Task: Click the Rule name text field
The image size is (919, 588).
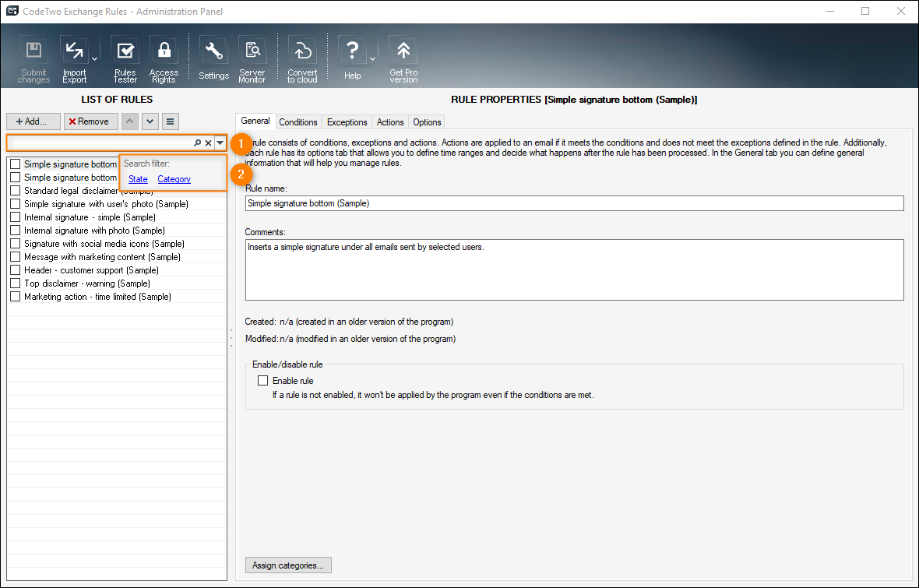Action: pyautogui.click(x=575, y=203)
